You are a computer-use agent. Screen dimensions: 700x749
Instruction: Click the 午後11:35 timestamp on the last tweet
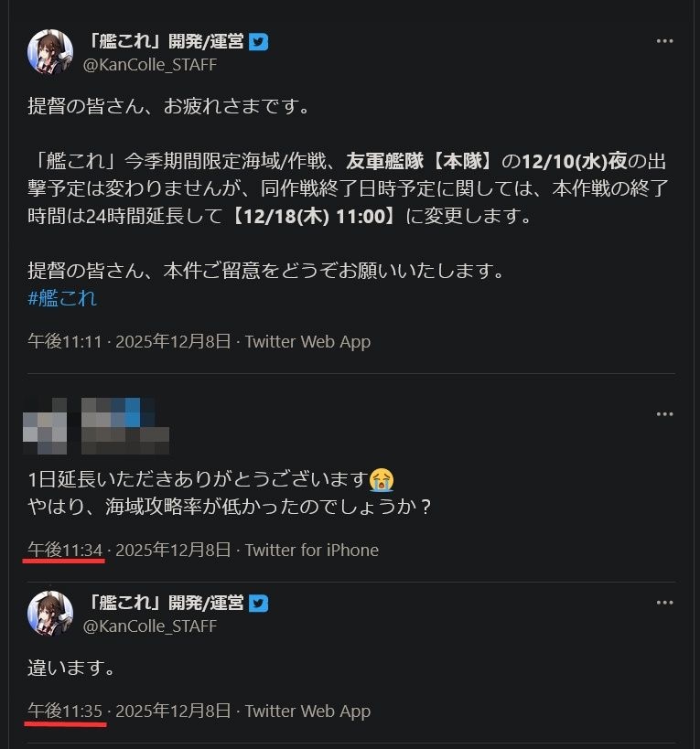[x=64, y=711]
